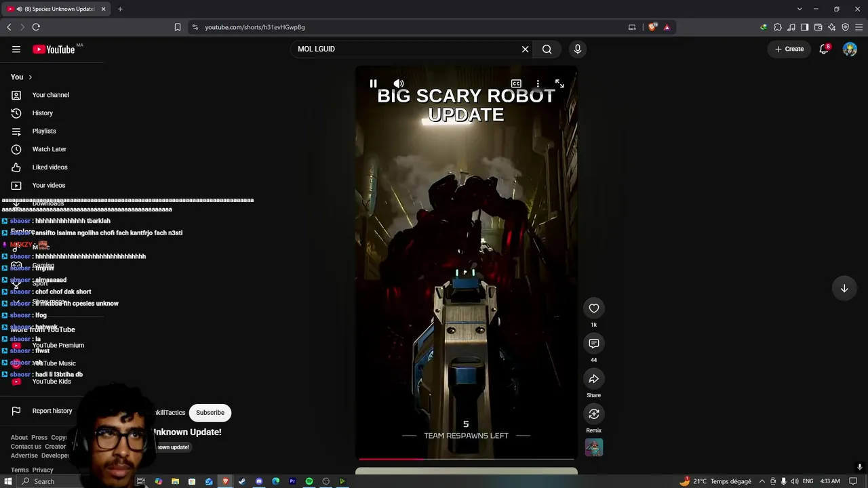Mute the Short's volume

point(399,83)
